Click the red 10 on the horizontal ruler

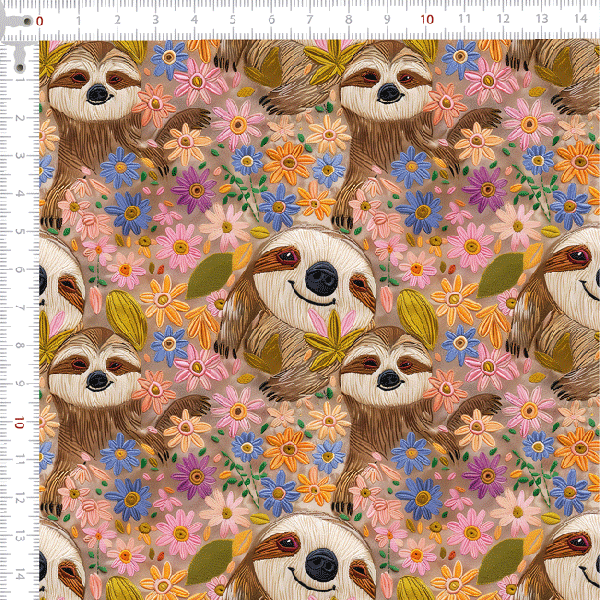tap(427, 20)
